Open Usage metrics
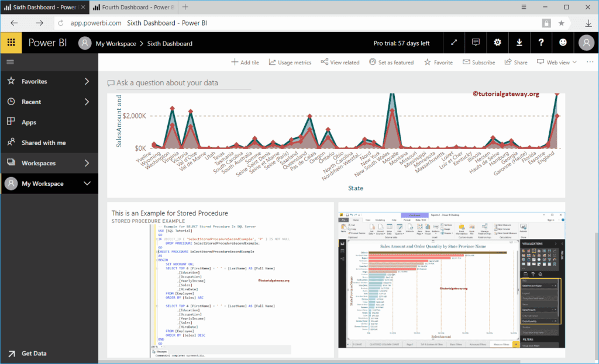The image size is (599, 364). [290, 62]
